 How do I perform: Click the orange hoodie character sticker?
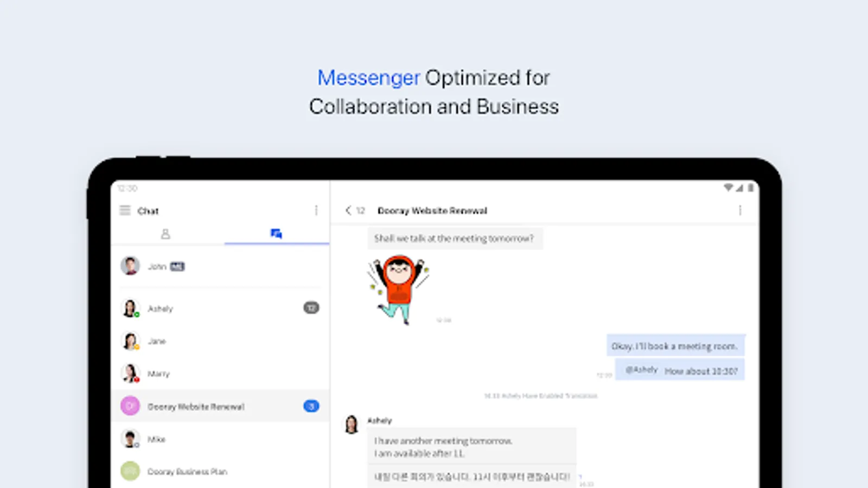(x=399, y=290)
